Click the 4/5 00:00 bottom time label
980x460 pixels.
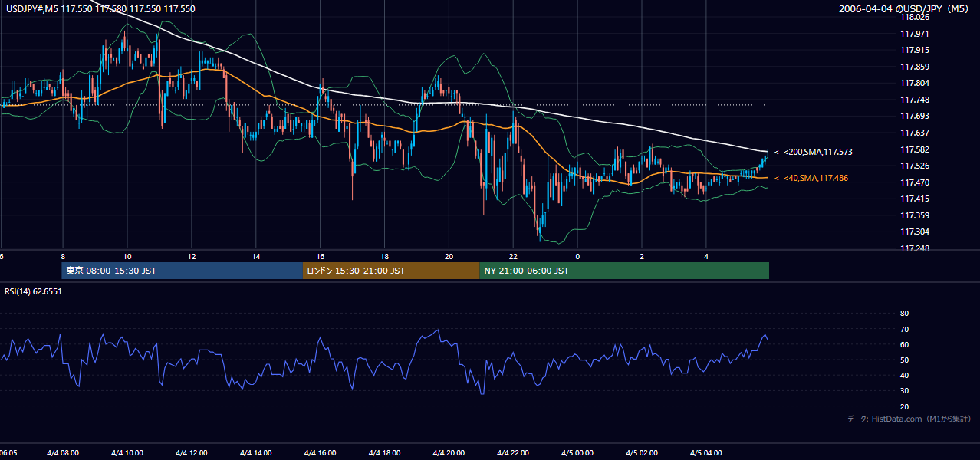pyautogui.click(x=577, y=453)
